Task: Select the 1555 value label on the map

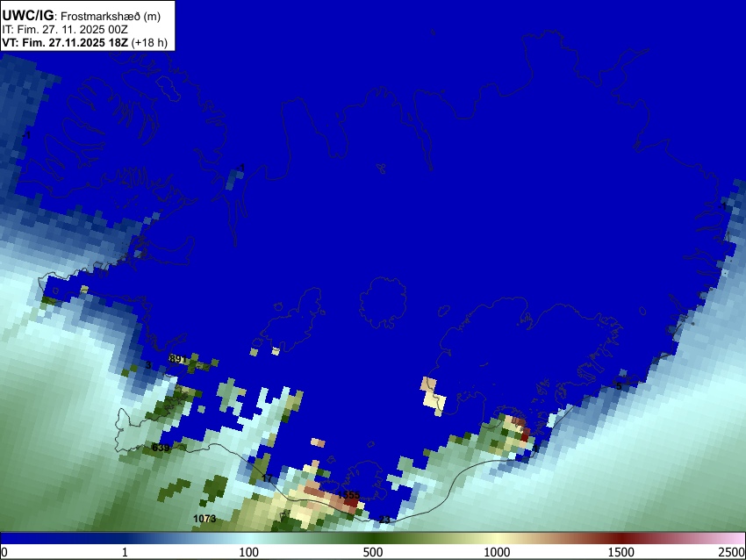Action: (348, 495)
